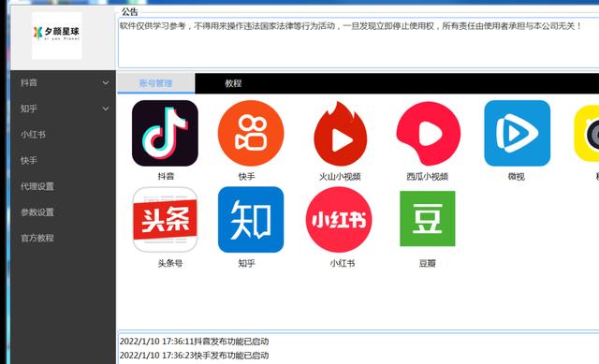Select the 火山小视频 flame icon
This screenshot has width=599, height=364.
click(340, 133)
